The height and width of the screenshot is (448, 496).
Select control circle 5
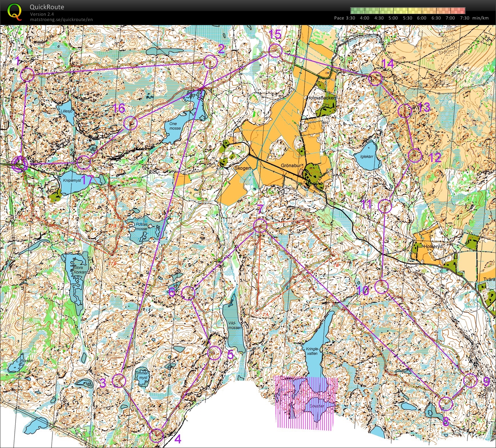[x=214, y=353]
